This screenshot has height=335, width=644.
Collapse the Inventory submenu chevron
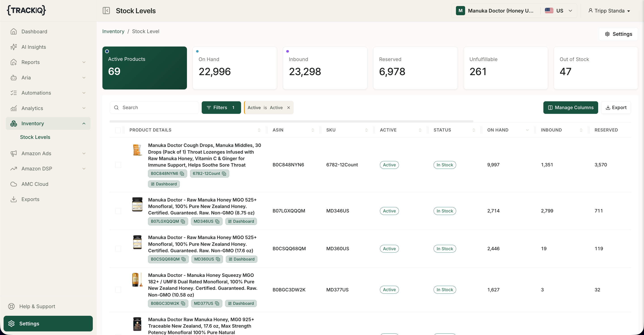point(84,123)
